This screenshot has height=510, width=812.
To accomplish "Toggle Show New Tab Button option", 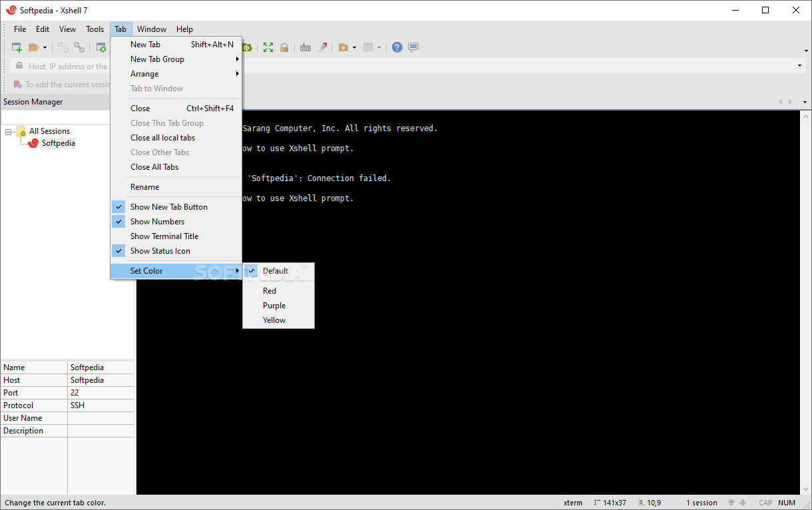I will [176, 207].
